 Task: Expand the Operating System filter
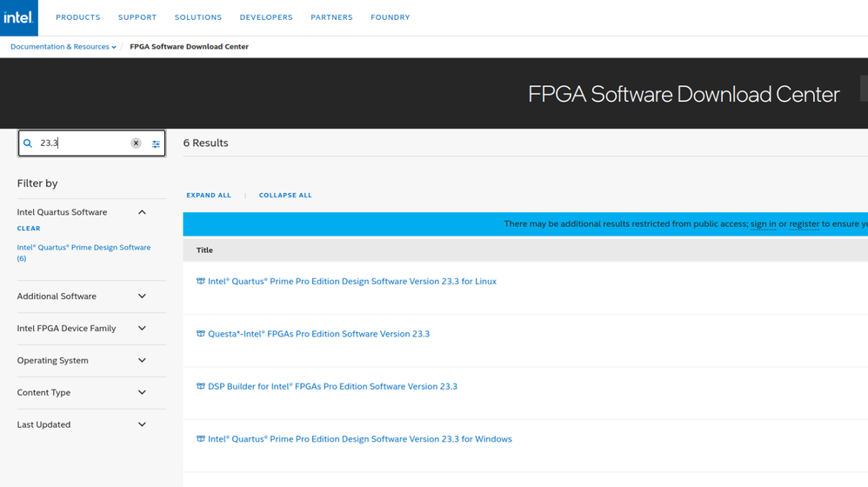(x=142, y=360)
